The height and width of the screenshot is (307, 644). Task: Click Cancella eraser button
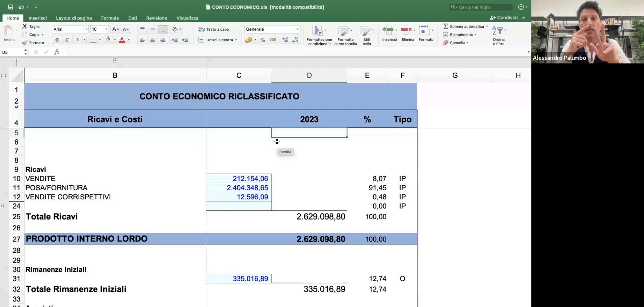[x=455, y=43]
